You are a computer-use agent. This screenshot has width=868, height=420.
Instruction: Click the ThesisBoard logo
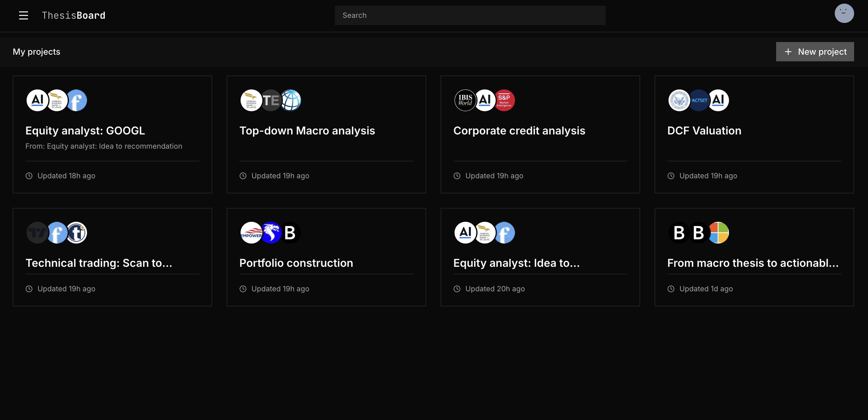click(73, 15)
